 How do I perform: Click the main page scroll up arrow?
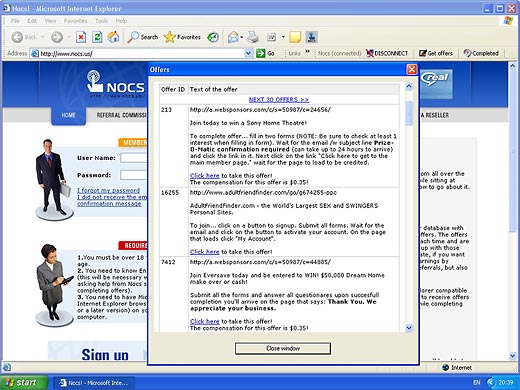pyautogui.click(x=513, y=66)
